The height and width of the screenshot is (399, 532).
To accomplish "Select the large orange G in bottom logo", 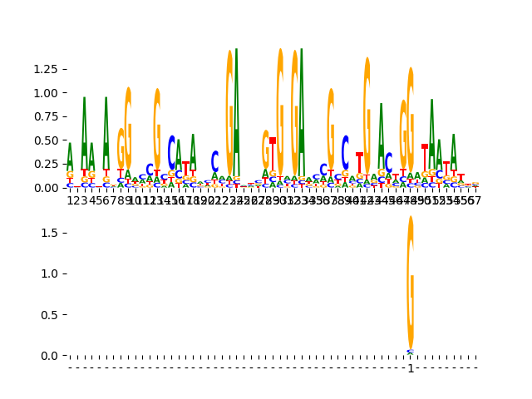I will [x=411, y=283].
